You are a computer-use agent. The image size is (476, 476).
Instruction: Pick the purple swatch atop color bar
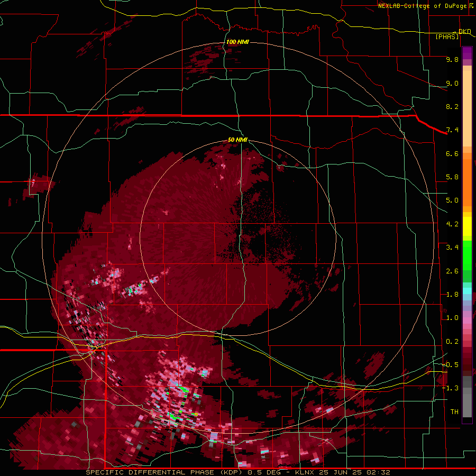click(467, 53)
